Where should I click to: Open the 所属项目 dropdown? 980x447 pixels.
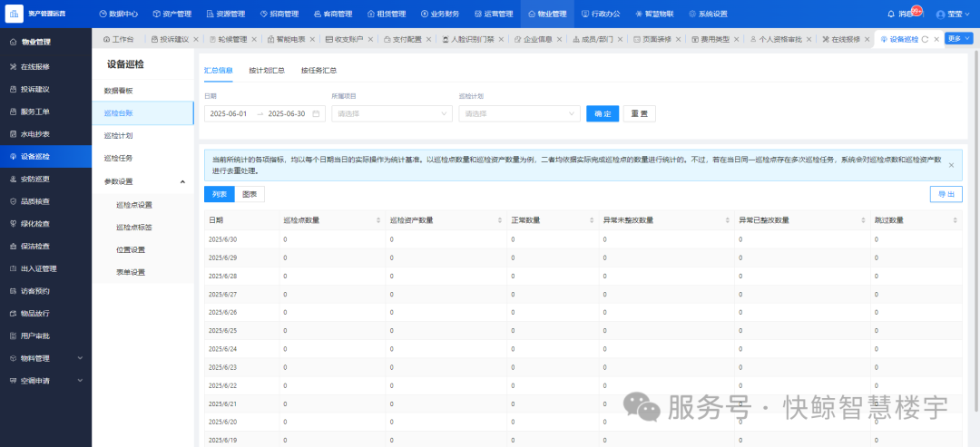392,113
